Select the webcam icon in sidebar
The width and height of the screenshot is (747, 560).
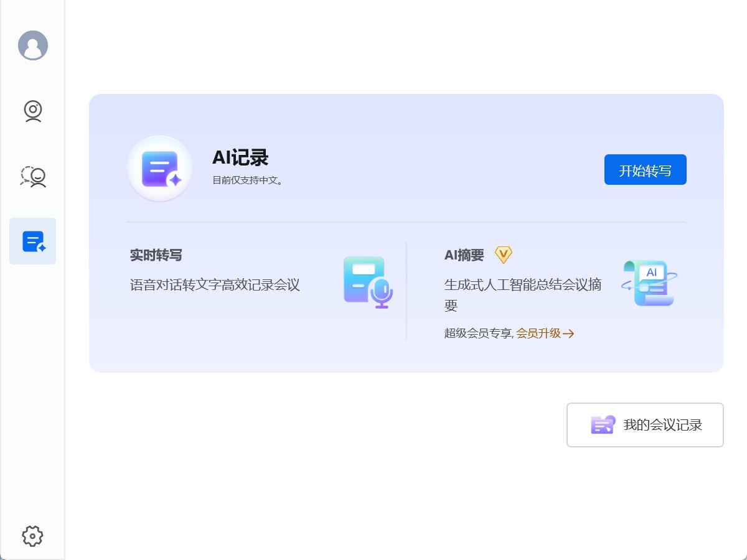pos(33,111)
